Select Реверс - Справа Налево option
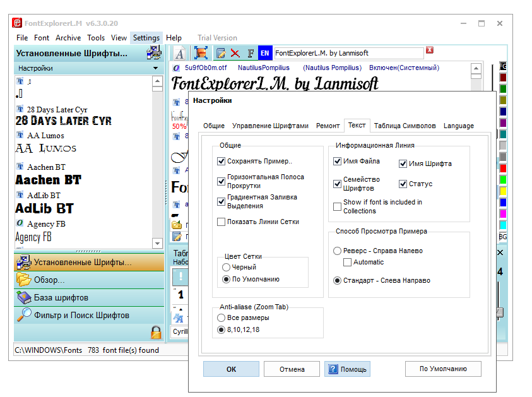 tap(337, 251)
